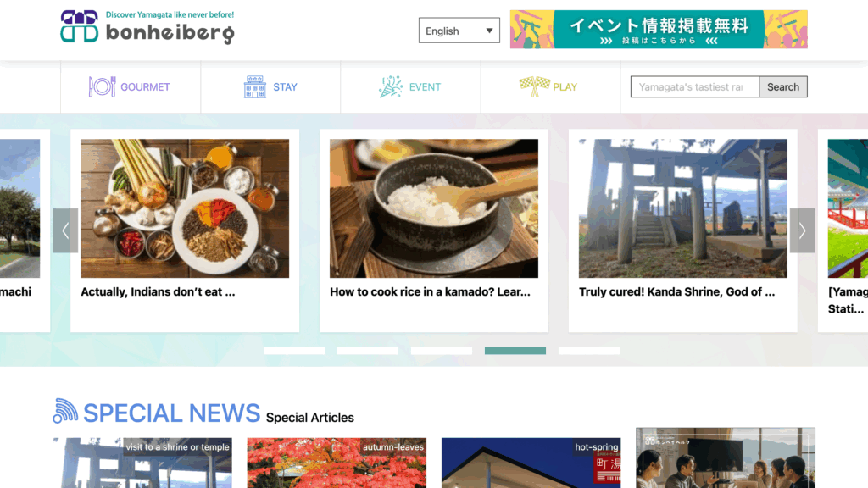Show previous carousel slide with left arrow
This screenshot has width=868, height=488.
point(65,230)
